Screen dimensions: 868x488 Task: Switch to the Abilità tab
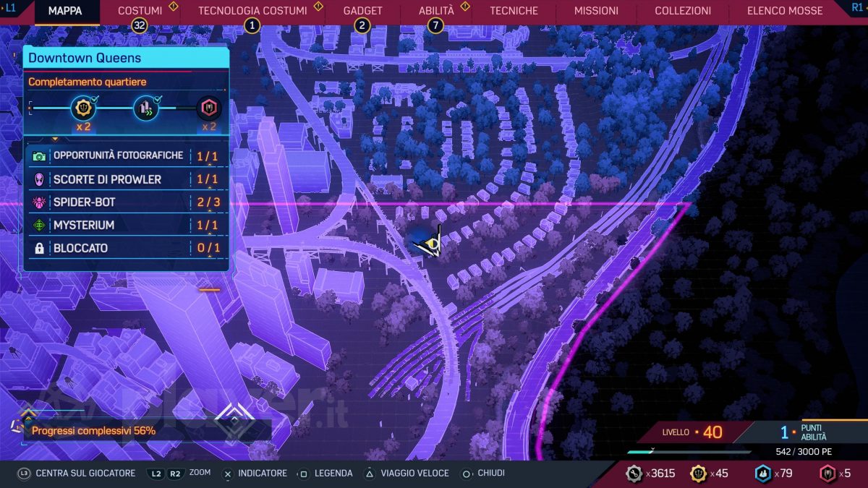click(x=436, y=11)
